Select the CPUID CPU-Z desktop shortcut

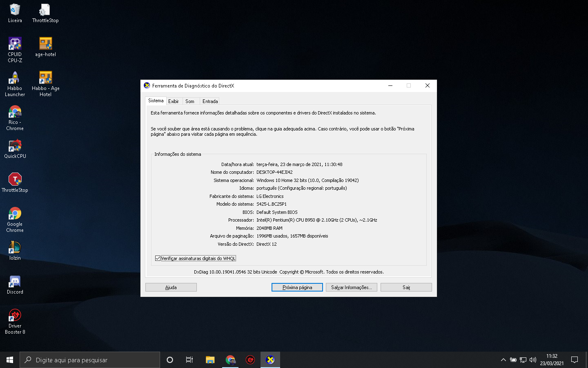click(x=15, y=50)
